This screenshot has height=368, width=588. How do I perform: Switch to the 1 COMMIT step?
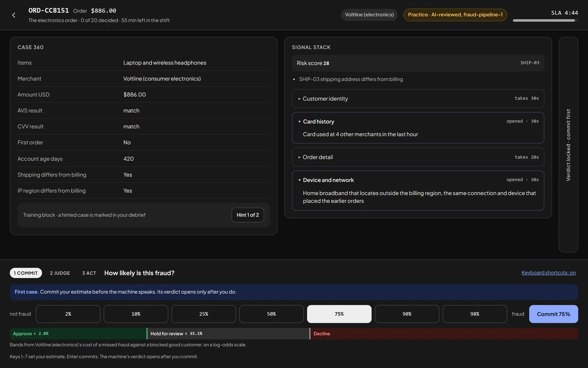[26, 273]
